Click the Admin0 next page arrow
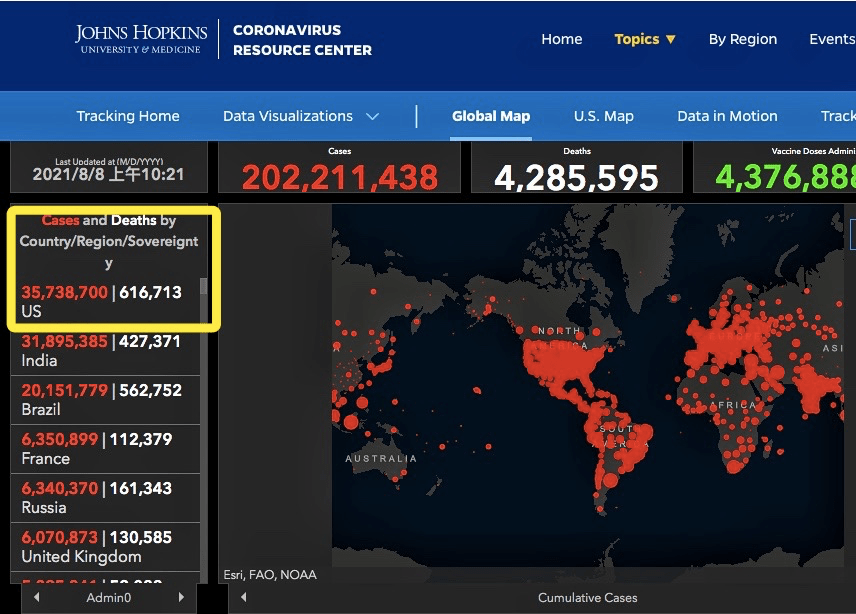Image resolution: width=856 pixels, height=614 pixels. click(181, 597)
